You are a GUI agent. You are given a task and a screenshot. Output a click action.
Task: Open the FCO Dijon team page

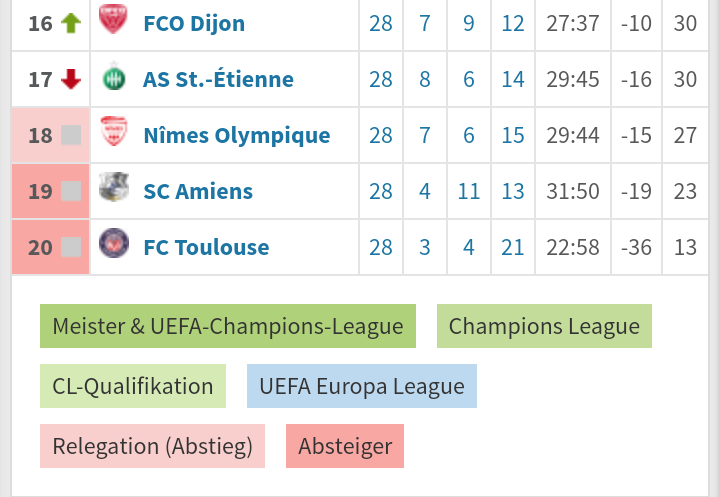pos(194,23)
